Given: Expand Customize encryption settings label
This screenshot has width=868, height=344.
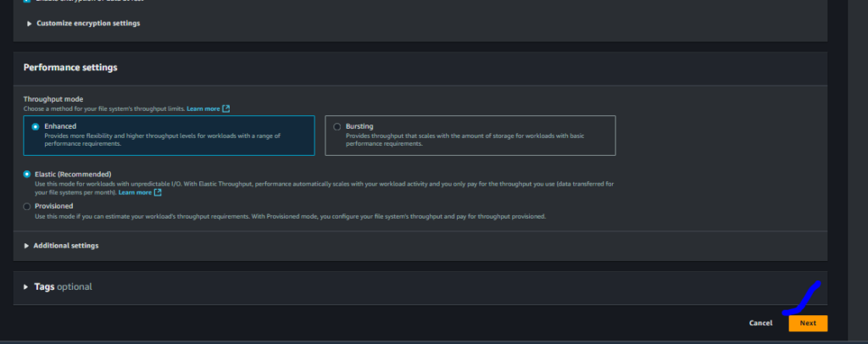Looking at the screenshot, I should pos(88,23).
